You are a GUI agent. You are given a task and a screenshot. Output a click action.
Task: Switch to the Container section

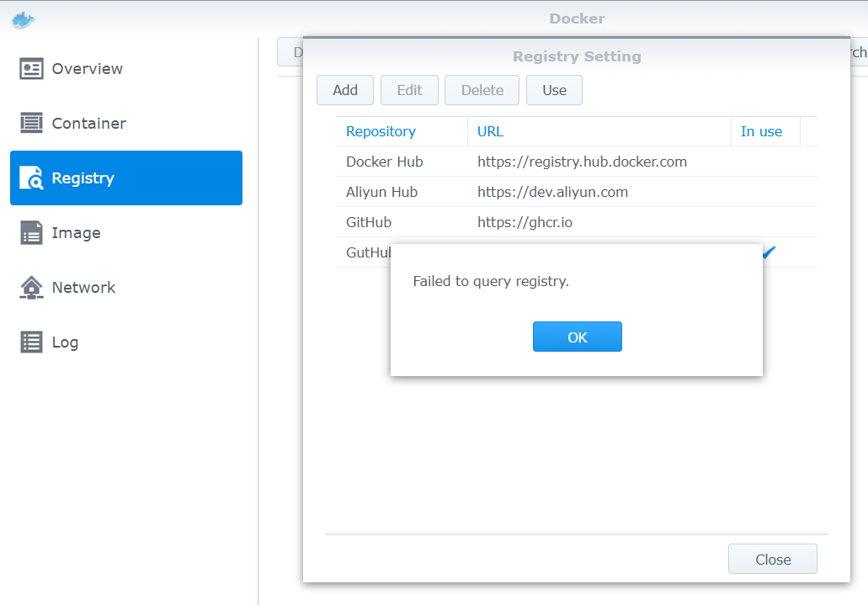point(89,124)
